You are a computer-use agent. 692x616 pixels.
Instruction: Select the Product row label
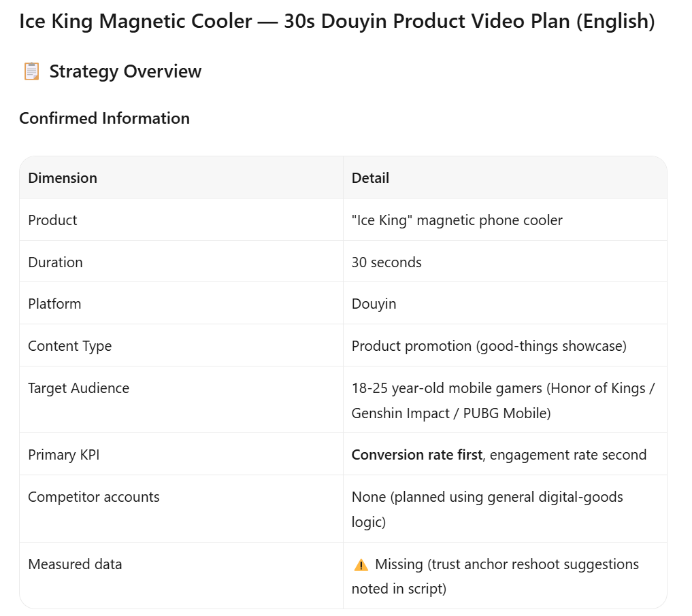pos(52,220)
